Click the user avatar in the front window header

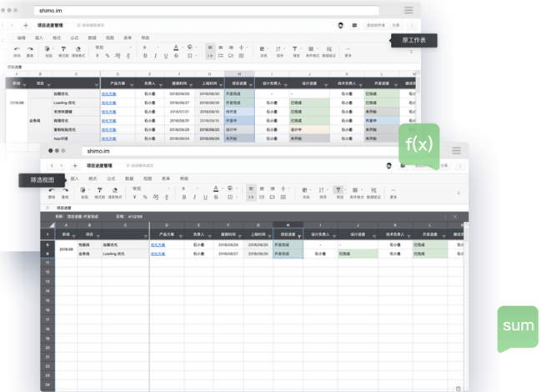[389, 166]
